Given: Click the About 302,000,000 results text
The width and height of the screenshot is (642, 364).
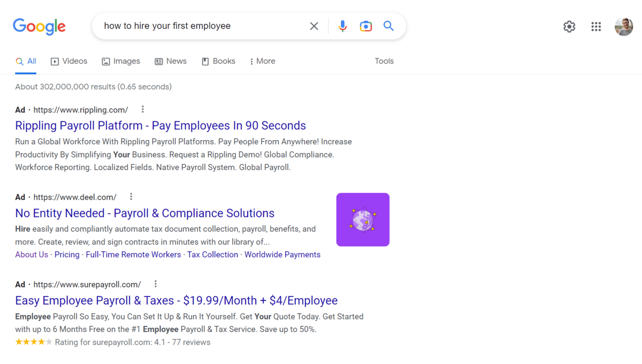Looking at the screenshot, I should coord(93,87).
